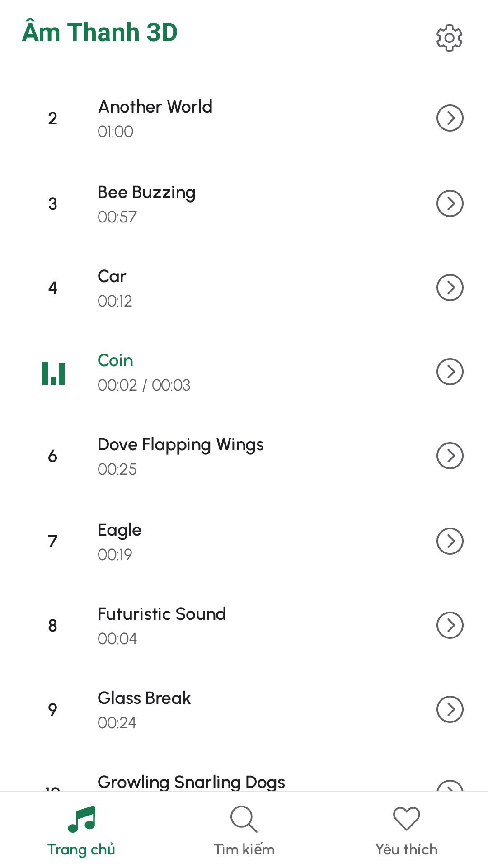This screenshot has height=868, width=488.
Task: Open arrow circle for Futuristic Sound
Action: pyautogui.click(x=450, y=625)
